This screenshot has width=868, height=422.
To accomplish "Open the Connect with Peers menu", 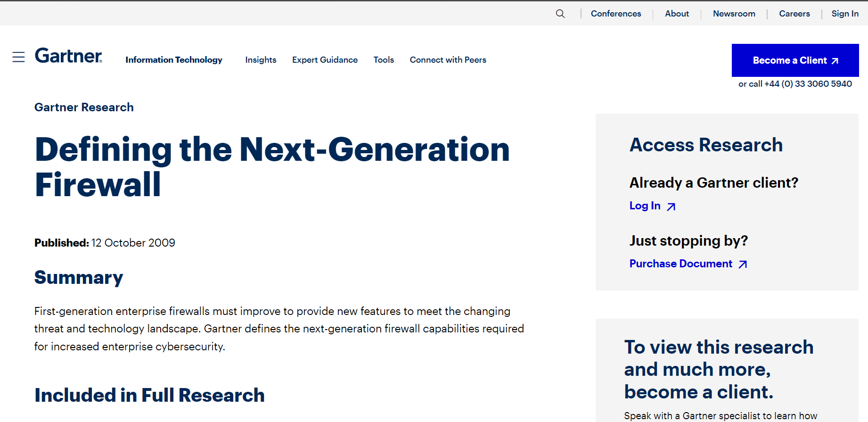I will [x=448, y=60].
